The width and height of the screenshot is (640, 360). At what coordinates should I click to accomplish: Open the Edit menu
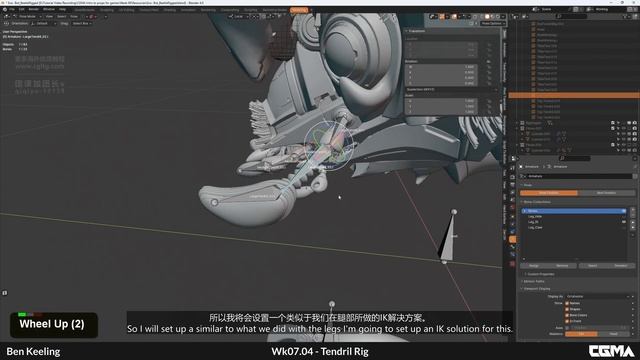(21, 9)
